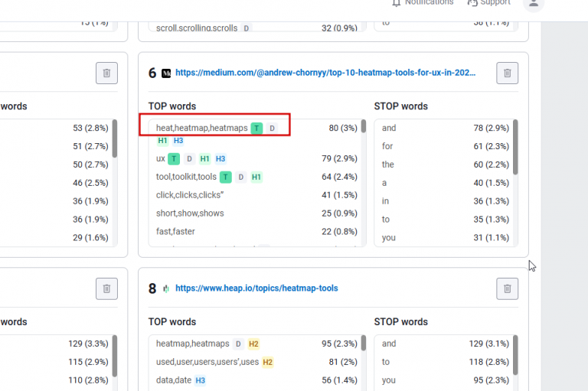Click the Notifications bell icon
Viewport: 588px width, 391px height.
[397, 3]
